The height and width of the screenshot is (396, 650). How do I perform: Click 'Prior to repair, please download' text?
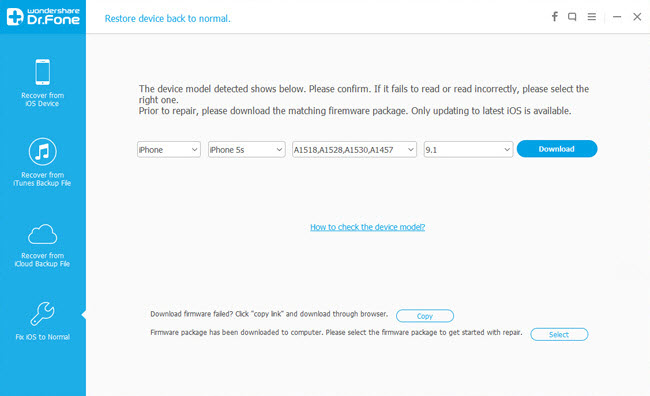(x=355, y=111)
